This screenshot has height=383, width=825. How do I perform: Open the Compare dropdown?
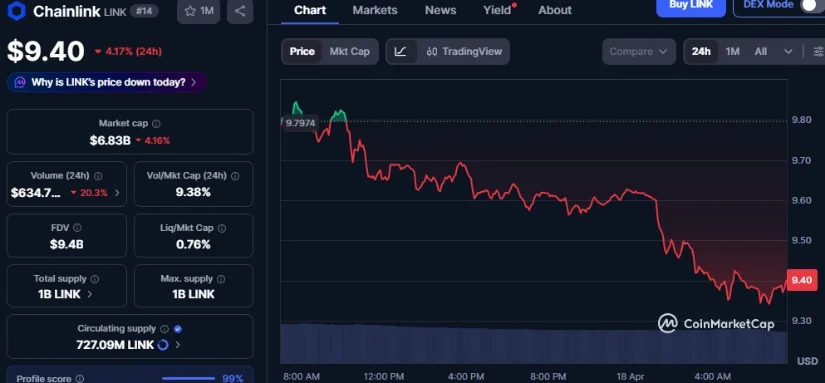639,52
